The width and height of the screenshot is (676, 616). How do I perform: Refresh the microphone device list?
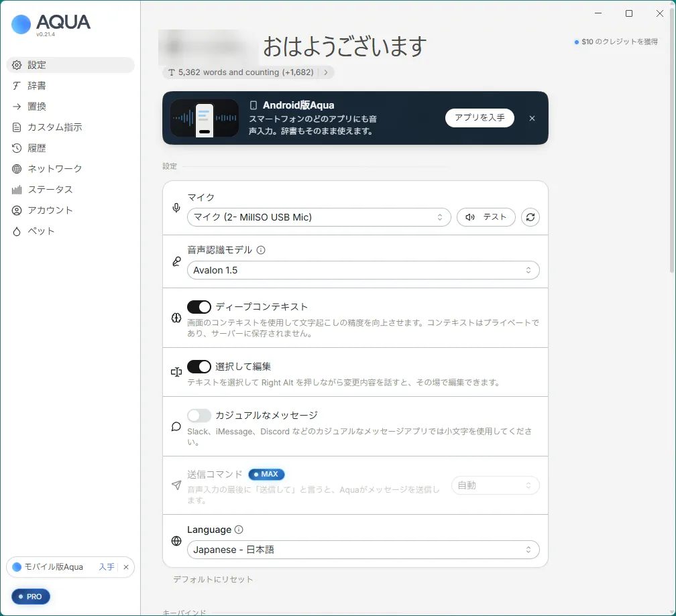[x=530, y=217]
